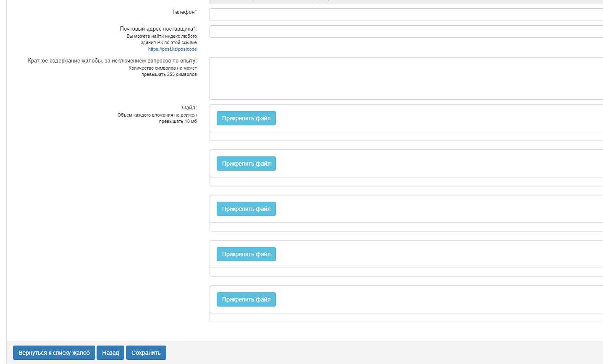
Task: Click the Телефон input field
Action: 406,15
